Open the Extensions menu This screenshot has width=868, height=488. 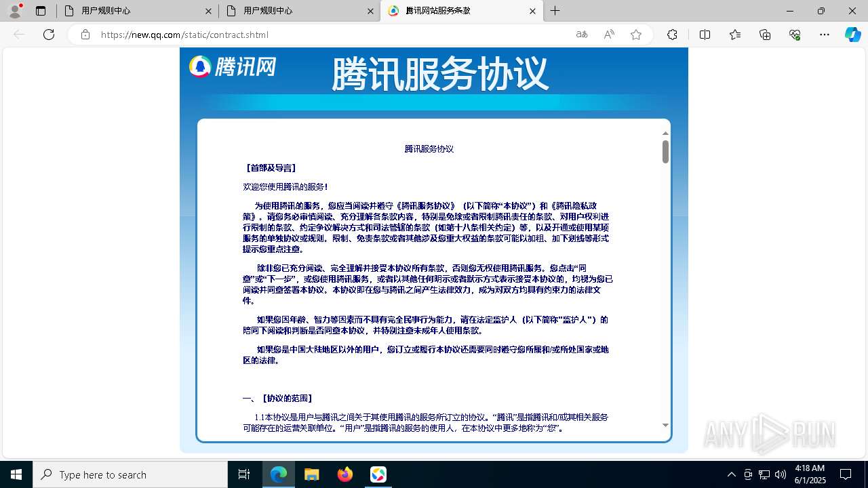672,35
